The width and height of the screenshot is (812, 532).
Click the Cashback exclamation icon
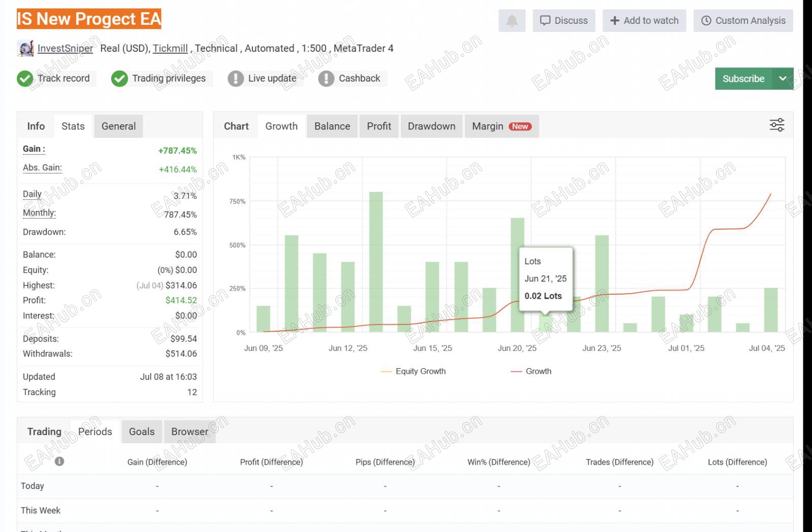[326, 79]
